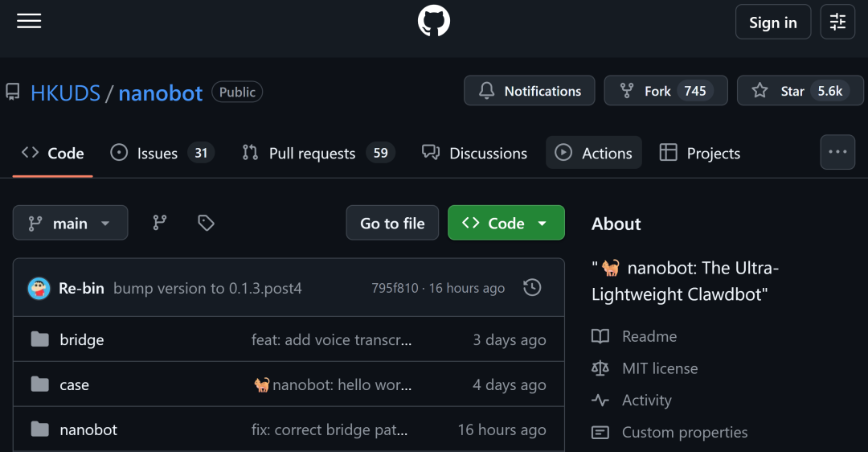View branches via the branch icon
The image size is (868, 452).
(160, 223)
